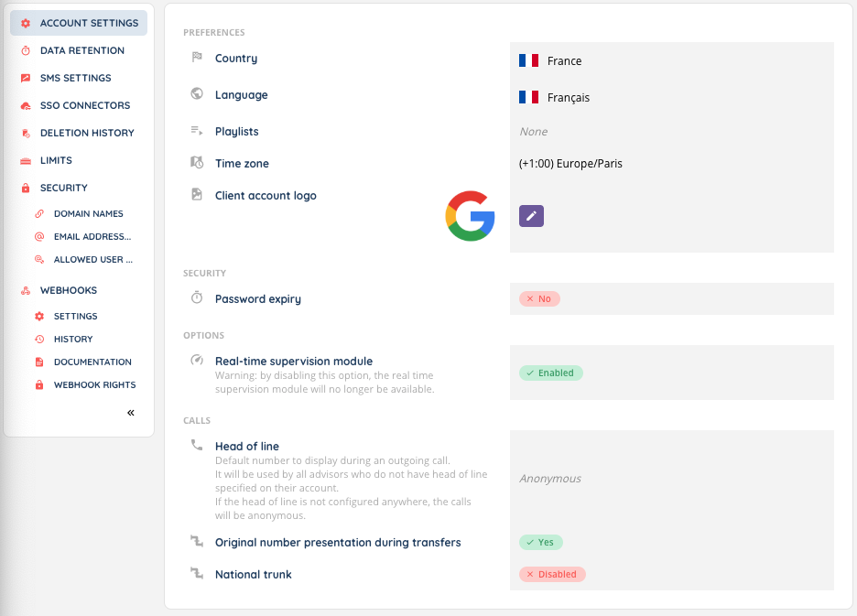Go to Email Addresses submenu
Screen dimensions: 857x616
[x=92, y=236]
